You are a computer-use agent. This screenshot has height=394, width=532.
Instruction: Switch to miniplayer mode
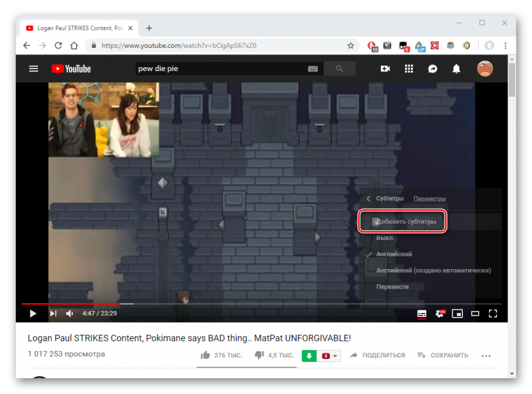click(x=458, y=314)
